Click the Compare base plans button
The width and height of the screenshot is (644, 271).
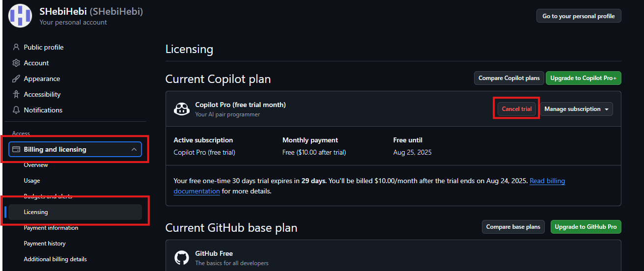[513, 227]
